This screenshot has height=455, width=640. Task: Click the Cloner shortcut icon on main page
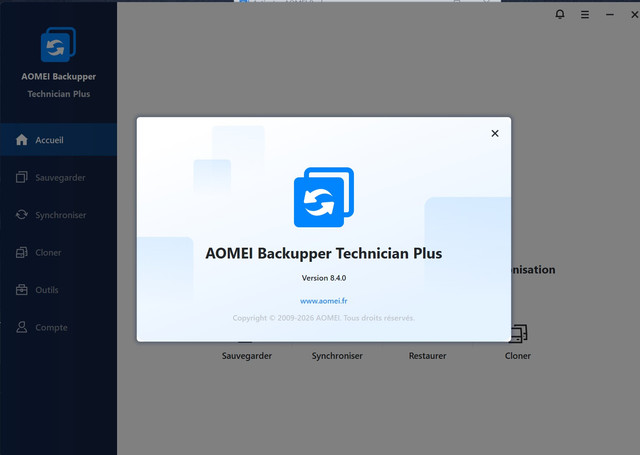(519, 333)
